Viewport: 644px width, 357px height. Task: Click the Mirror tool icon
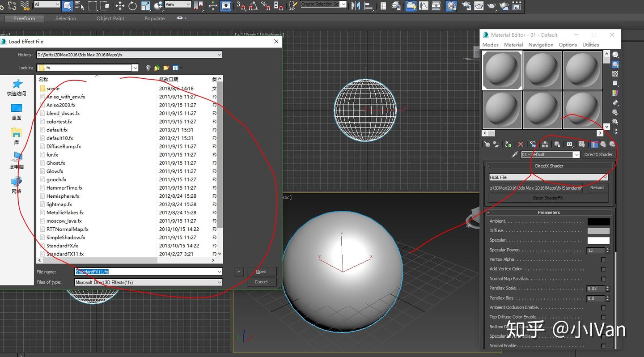point(356,6)
